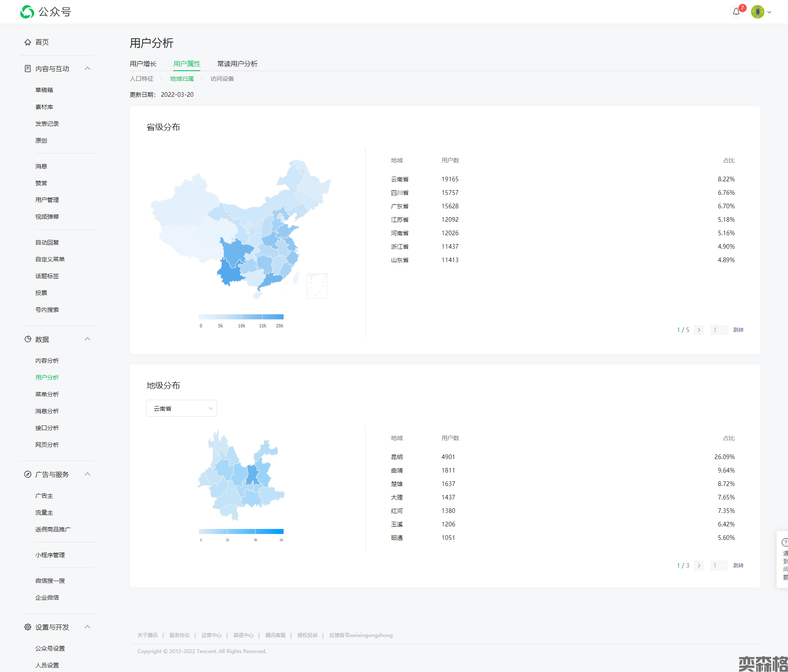Collapse the 广告与服务 section chevron
788x672 pixels.
(x=88, y=474)
